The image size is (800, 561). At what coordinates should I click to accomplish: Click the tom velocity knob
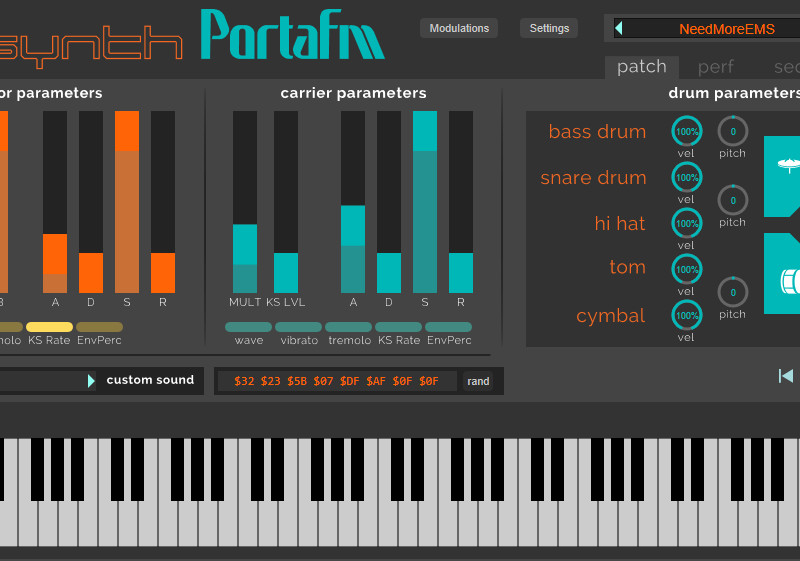point(686,269)
